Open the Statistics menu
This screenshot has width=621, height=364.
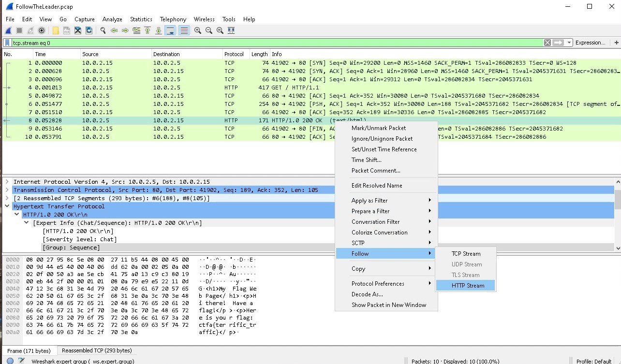click(x=141, y=19)
